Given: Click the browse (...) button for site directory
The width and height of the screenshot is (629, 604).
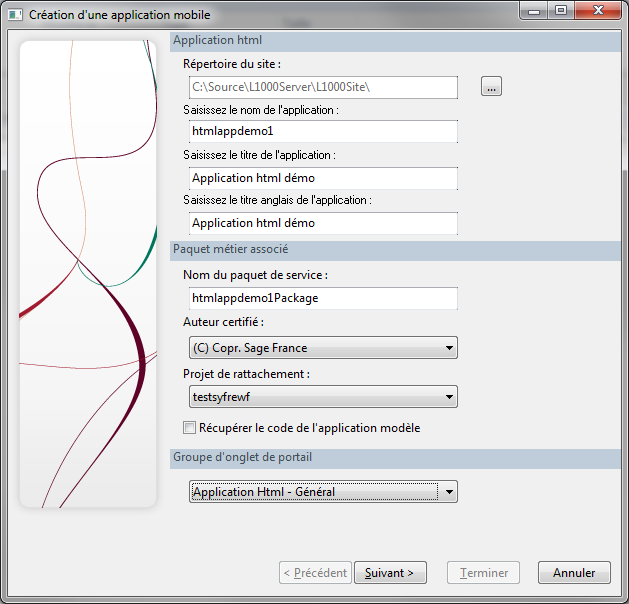Looking at the screenshot, I should [491, 86].
